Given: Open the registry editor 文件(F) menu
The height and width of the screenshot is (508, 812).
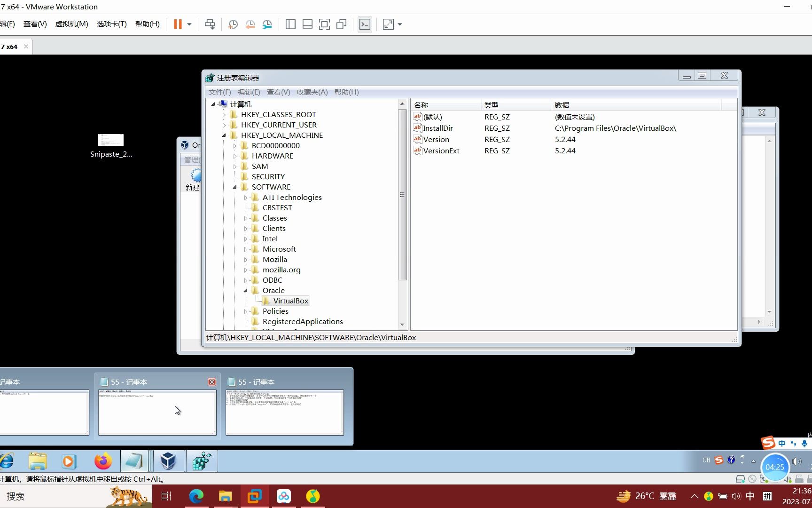Looking at the screenshot, I should [x=220, y=92].
